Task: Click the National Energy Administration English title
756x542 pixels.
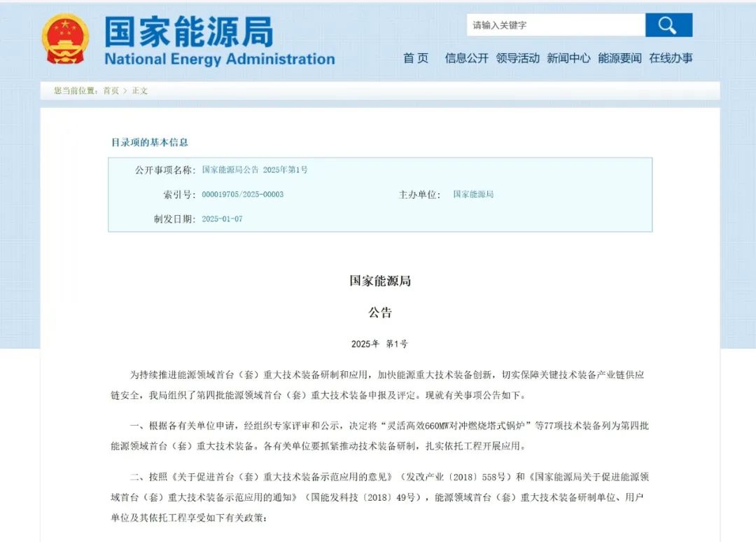Action: click(220, 59)
